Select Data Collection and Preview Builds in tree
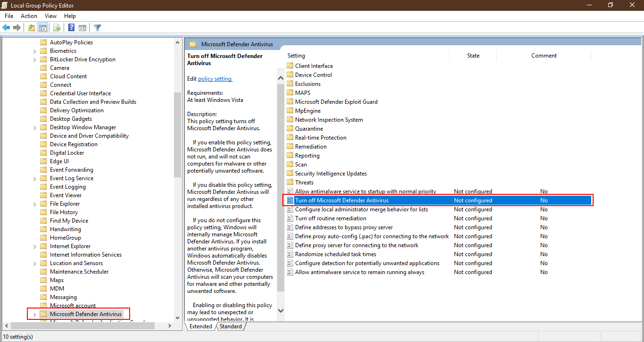The height and width of the screenshot is (342, 644). click(93, 102)
